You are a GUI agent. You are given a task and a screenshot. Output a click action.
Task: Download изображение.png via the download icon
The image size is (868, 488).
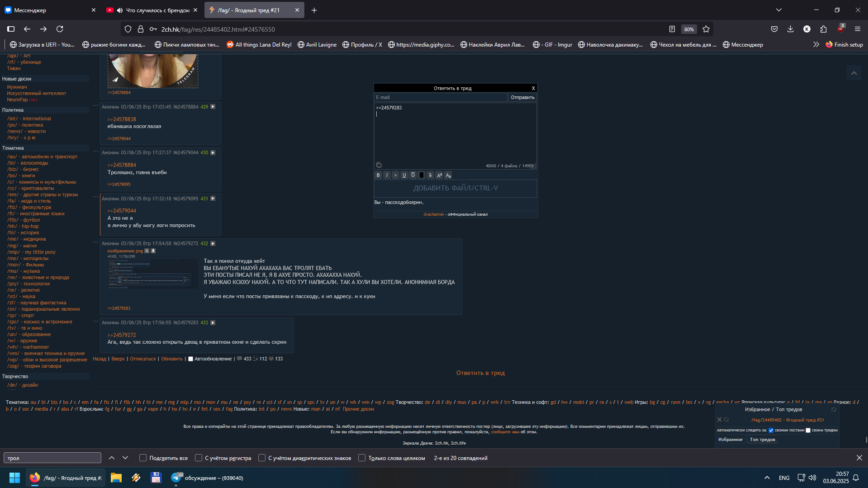coord(153,251)
